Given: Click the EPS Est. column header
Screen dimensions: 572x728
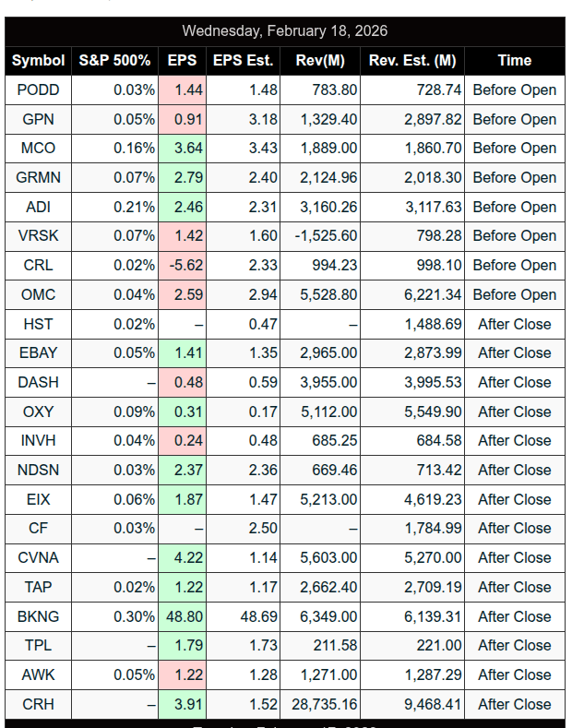Looking at the screenshot, I should pos(243,60).
